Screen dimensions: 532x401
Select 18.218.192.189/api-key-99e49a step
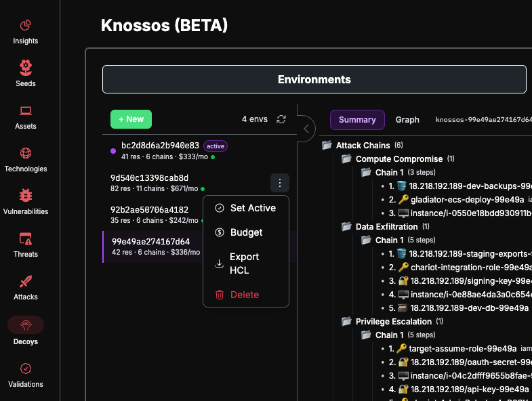pyautogui.click(x=459, y=389)
